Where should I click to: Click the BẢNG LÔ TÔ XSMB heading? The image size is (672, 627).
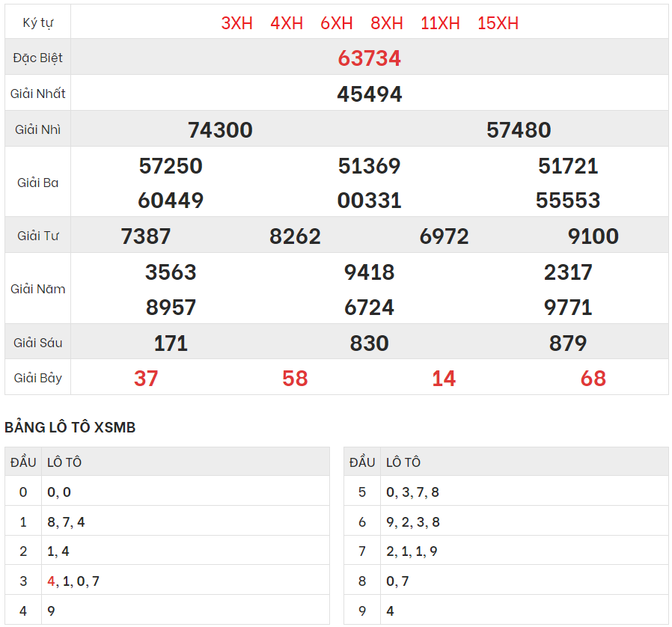pyautogui.click(x=70, y=427)
